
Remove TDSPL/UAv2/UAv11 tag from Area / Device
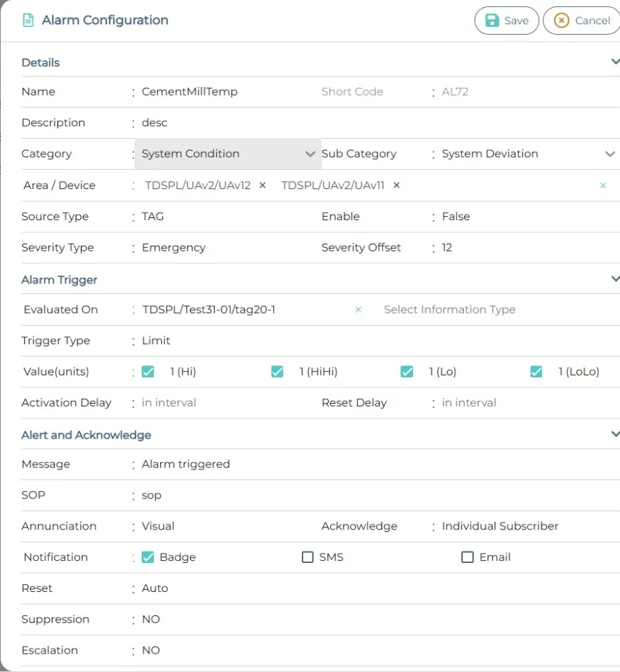(396, 186)
